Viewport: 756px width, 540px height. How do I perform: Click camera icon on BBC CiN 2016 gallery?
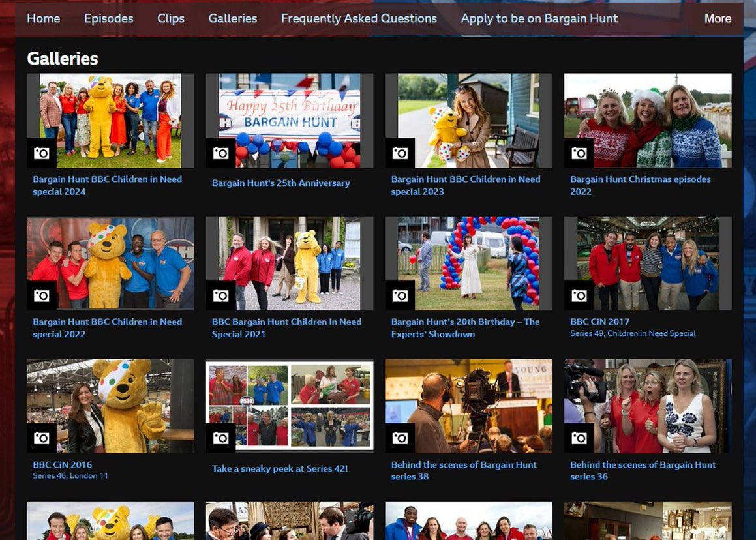tap(42, 438)
